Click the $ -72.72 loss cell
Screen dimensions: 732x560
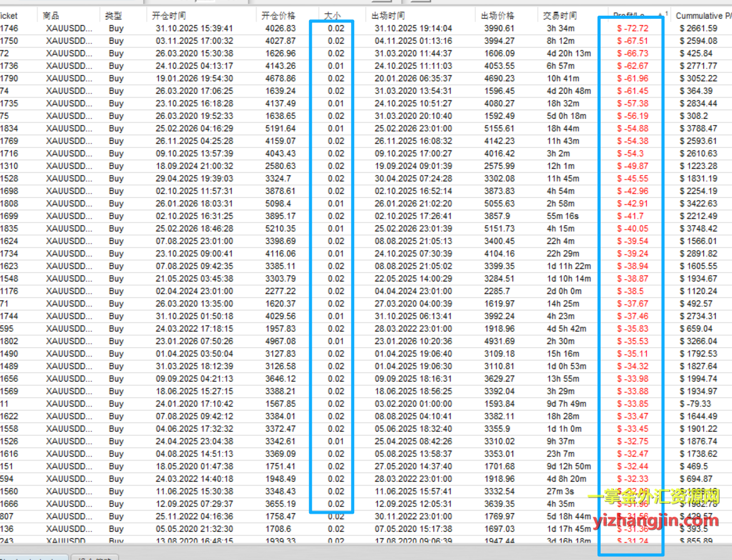(x=633, y=28)
